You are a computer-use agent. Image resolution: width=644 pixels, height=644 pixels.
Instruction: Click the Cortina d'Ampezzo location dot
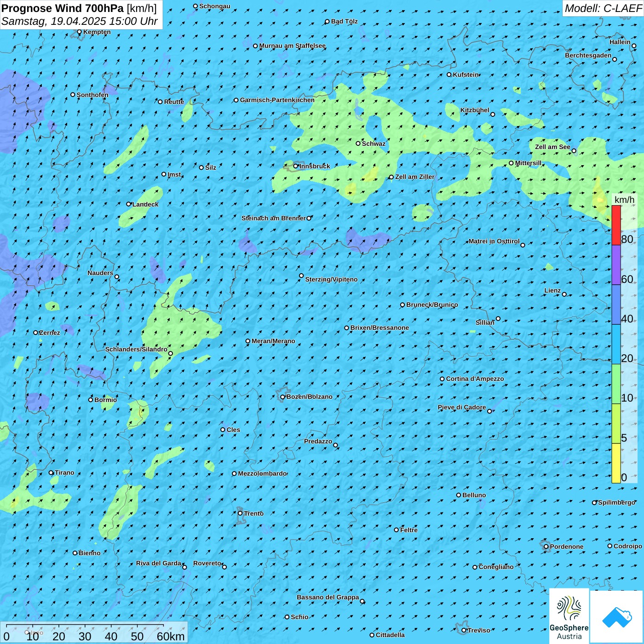point(442,379)
